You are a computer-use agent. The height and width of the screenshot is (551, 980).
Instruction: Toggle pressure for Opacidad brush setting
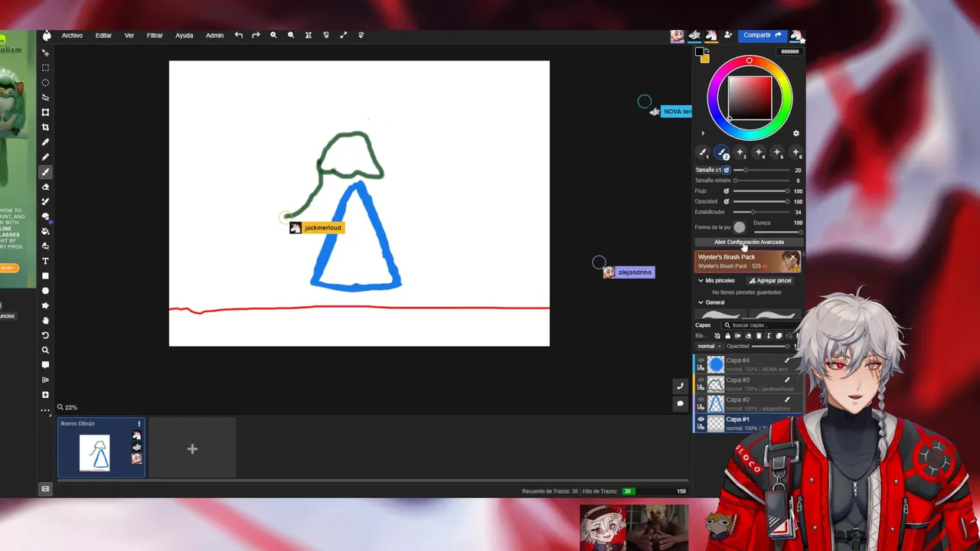point(727,201)
